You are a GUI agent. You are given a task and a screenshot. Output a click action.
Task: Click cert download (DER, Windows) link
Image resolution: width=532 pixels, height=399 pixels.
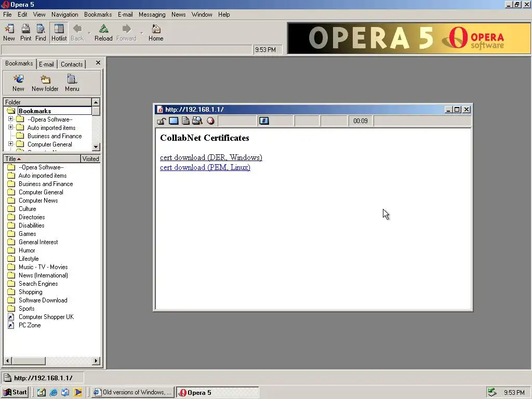211,157
